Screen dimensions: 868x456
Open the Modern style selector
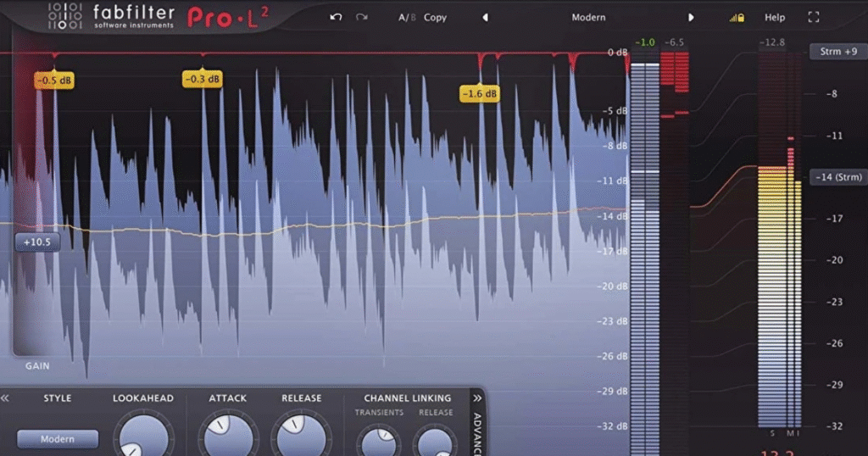[x=58, y=439]
